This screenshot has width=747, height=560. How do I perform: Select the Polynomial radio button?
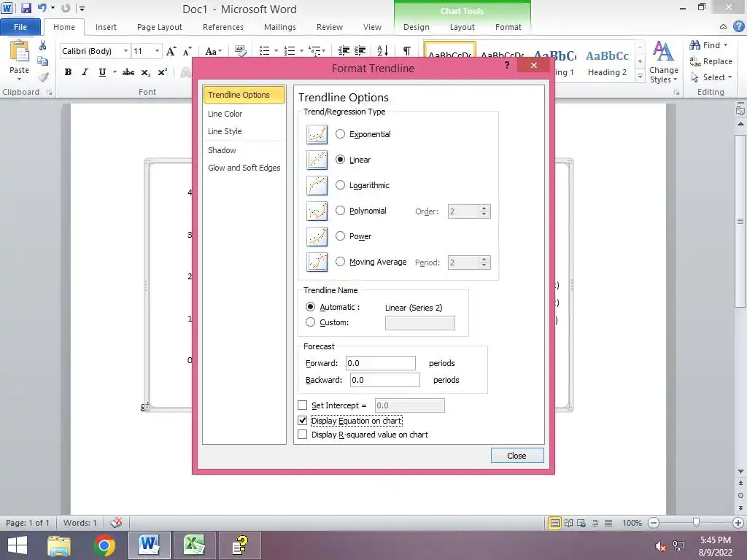point(340,211)
